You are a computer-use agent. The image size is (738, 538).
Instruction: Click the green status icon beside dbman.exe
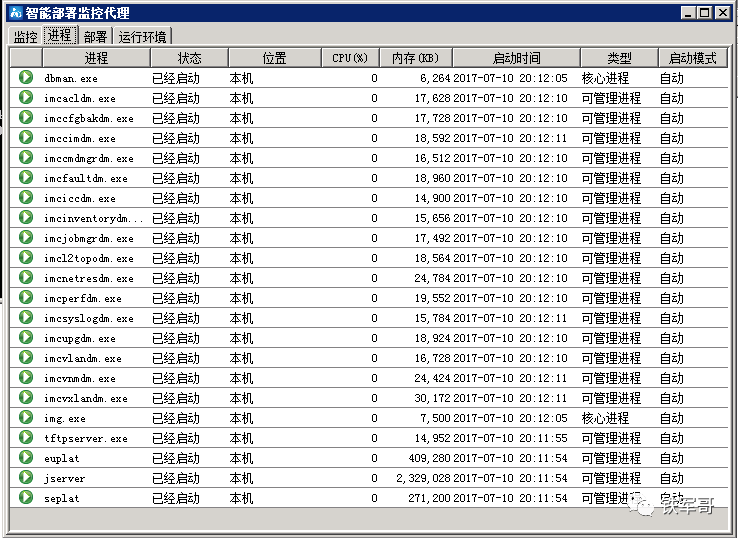coord(26,78)
